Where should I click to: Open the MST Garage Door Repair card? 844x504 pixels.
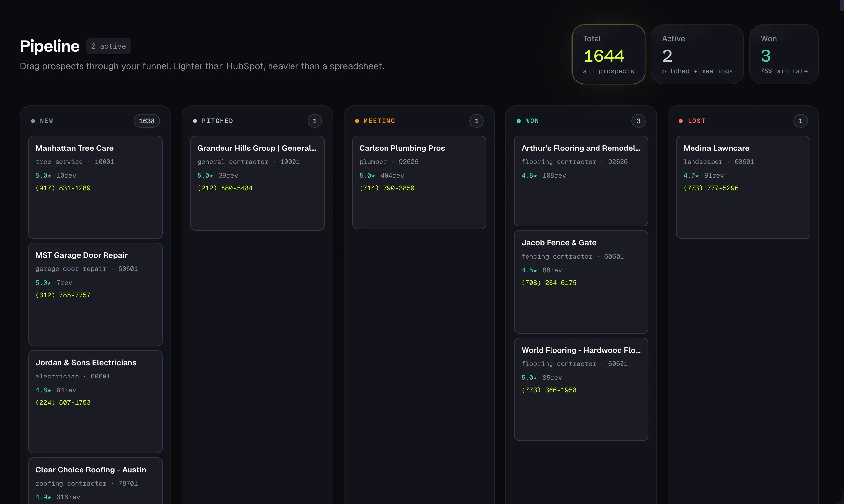click(x=95, y=294)
